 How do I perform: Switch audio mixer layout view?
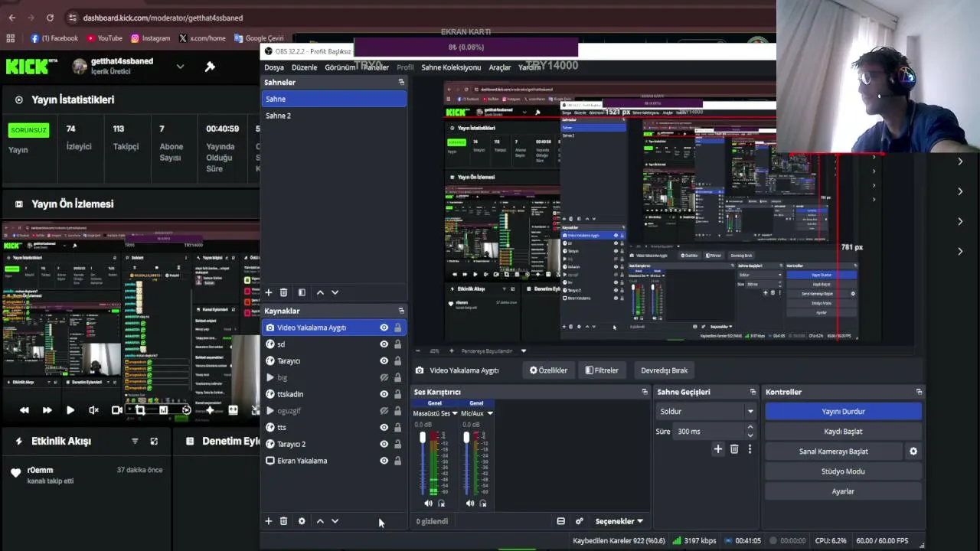point(560,521)
